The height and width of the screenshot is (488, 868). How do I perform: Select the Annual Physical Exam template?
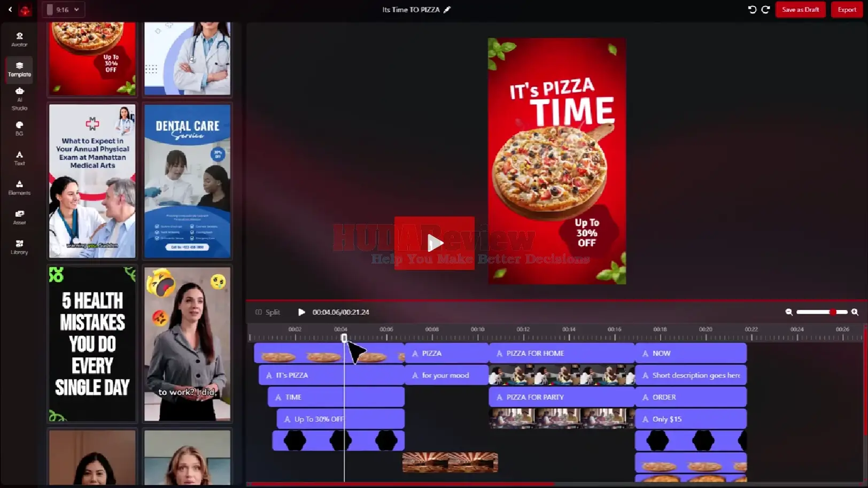(92, 181)
